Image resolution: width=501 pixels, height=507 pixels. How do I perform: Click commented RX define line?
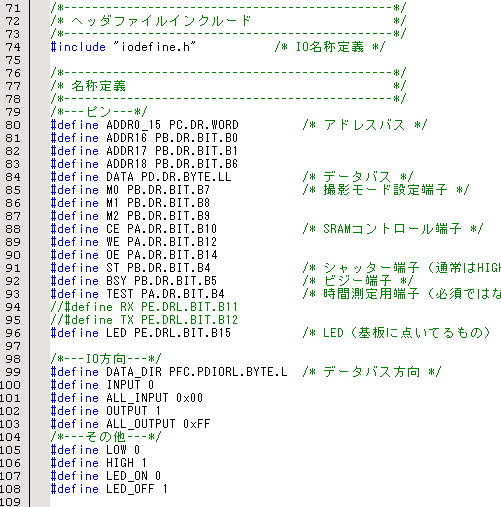tap(144, 307)
